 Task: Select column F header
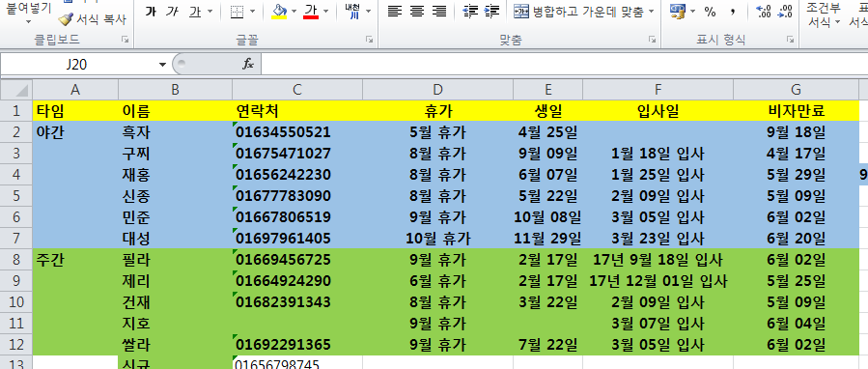coord(658,90)
